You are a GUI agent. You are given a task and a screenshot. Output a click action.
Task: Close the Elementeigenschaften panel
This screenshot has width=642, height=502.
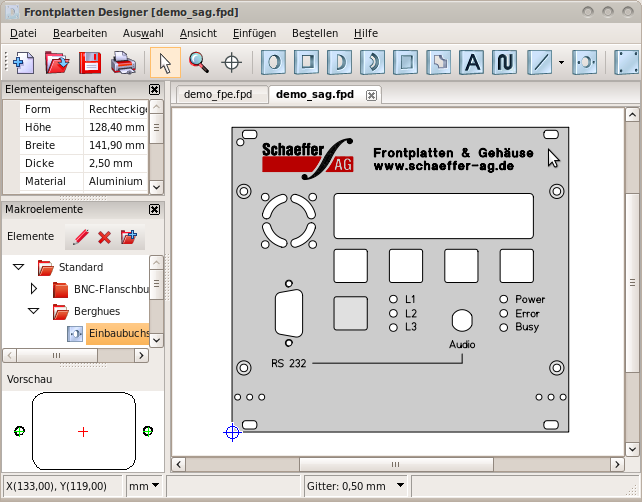(x=154, y=89)
